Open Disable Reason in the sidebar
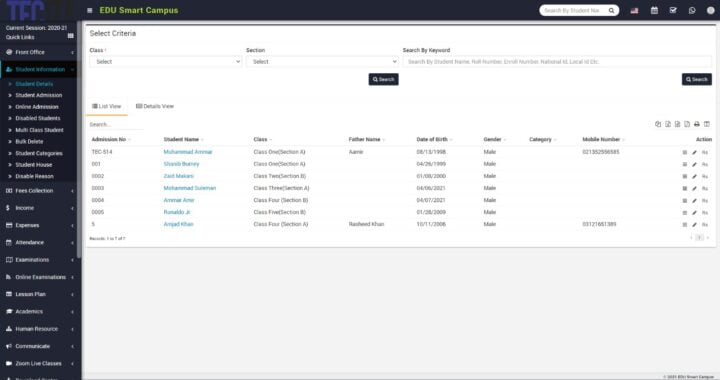Viewport: 720px width, 380px height. (x=34, y=176)
